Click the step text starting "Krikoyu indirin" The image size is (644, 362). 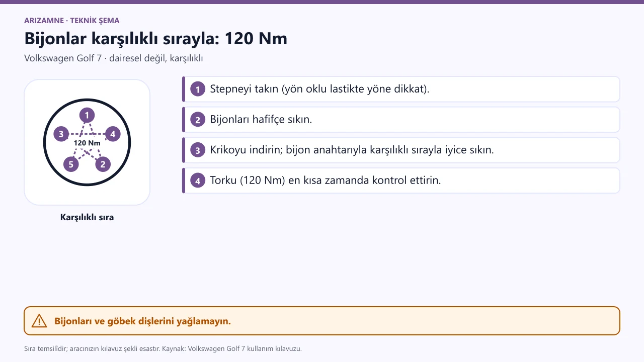352,150
